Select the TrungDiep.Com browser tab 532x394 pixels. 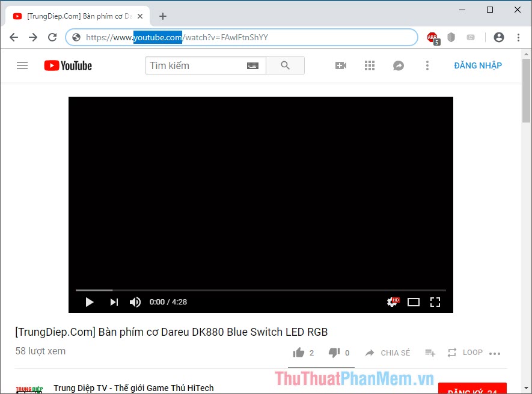pos(72,16)
